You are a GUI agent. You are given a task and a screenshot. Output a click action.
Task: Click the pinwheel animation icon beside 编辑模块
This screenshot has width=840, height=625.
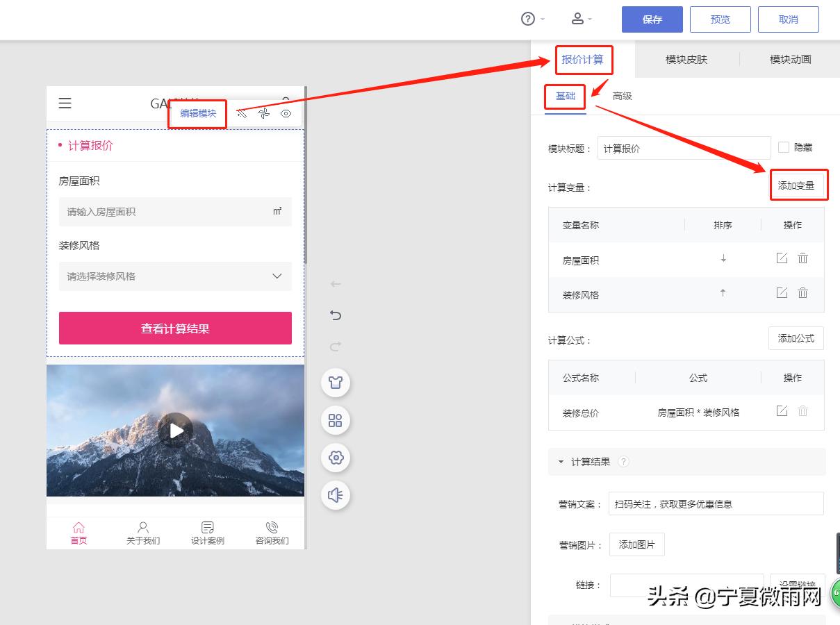[264, 113]
